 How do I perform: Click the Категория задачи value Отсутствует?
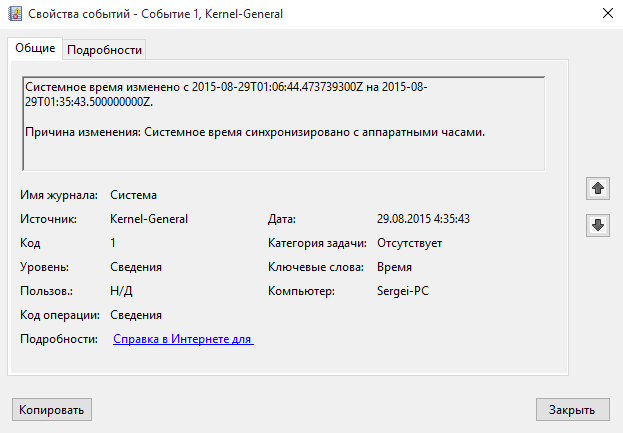(x=409, y=243)
